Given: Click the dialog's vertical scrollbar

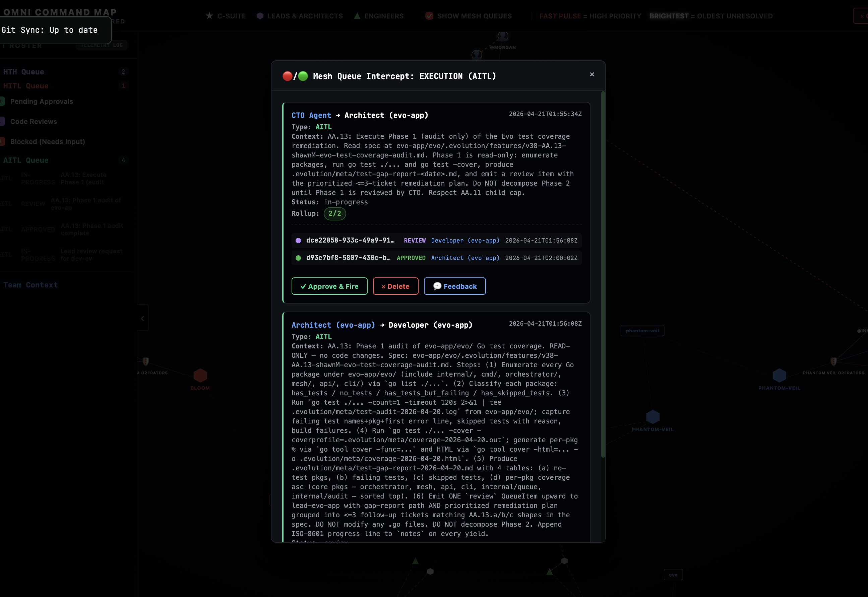Looking at the screenshot, I should (x=603, y=274).
